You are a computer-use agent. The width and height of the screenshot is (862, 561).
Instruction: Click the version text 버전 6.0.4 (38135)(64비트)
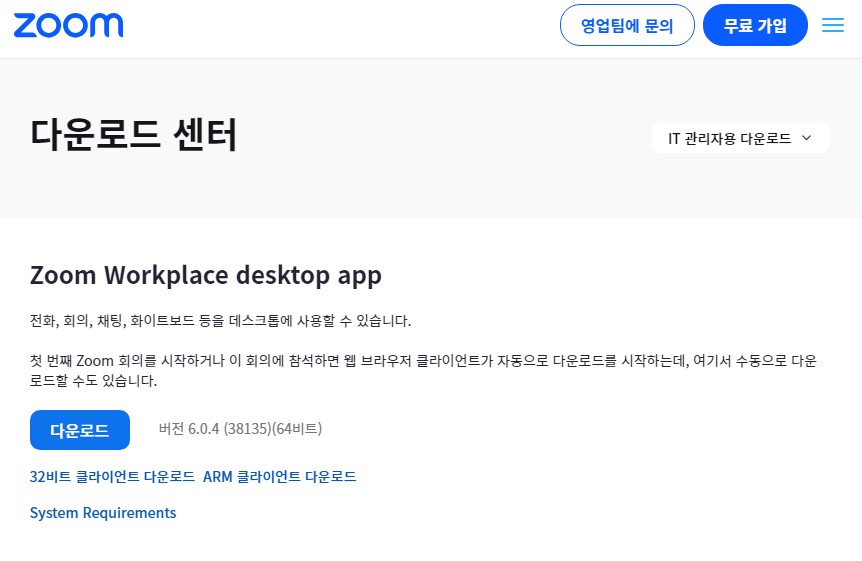pos(240,428)
